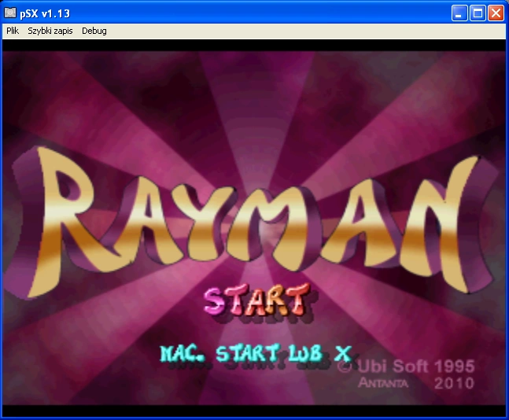Click the pSX v1.13 title text
Screen dimensions: 509x420
[45, 13]
